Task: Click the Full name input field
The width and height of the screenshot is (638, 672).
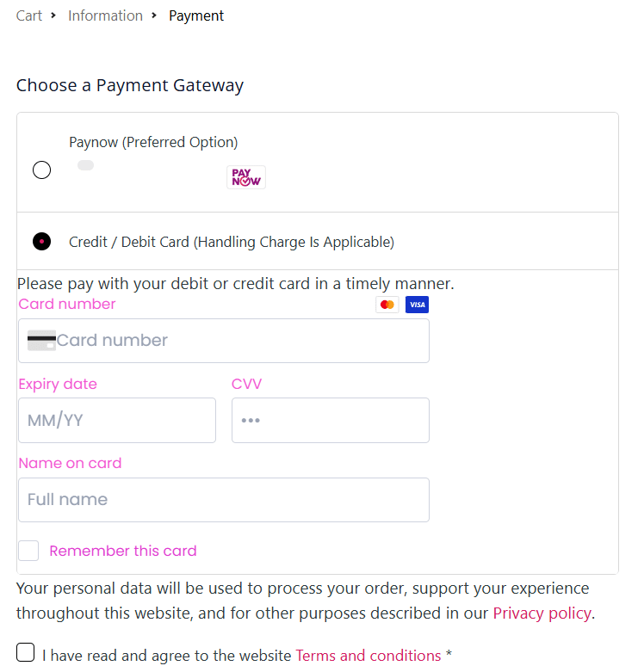Action: 223,500
